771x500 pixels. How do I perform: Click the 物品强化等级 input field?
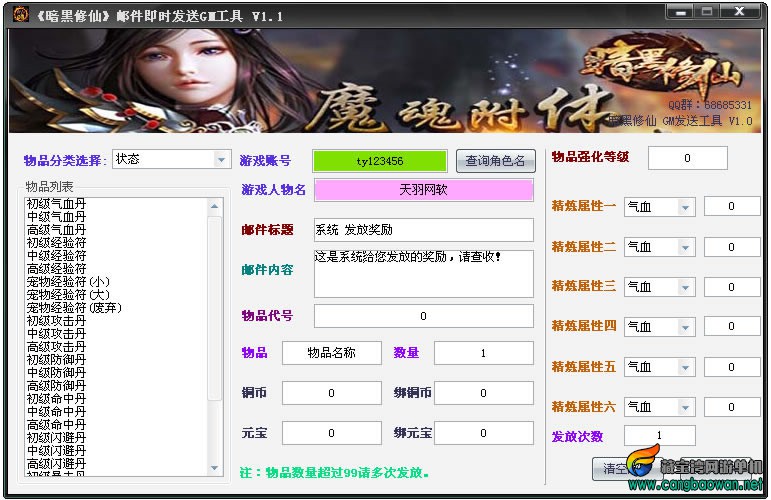click(x=687, y=158)
